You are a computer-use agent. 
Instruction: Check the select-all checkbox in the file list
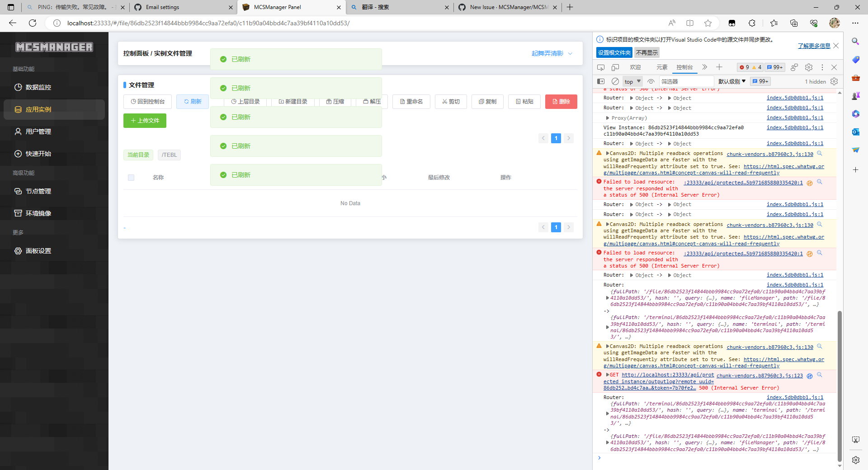click(x=131, y=177)
